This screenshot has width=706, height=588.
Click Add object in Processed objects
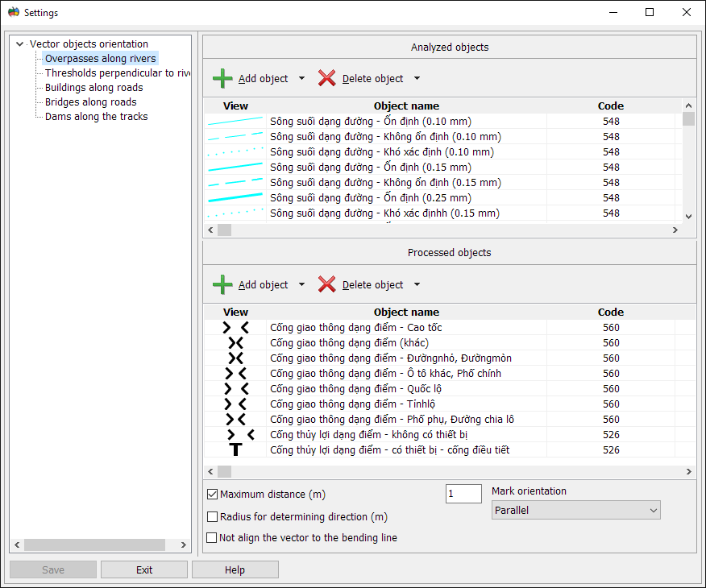[263, 284]
